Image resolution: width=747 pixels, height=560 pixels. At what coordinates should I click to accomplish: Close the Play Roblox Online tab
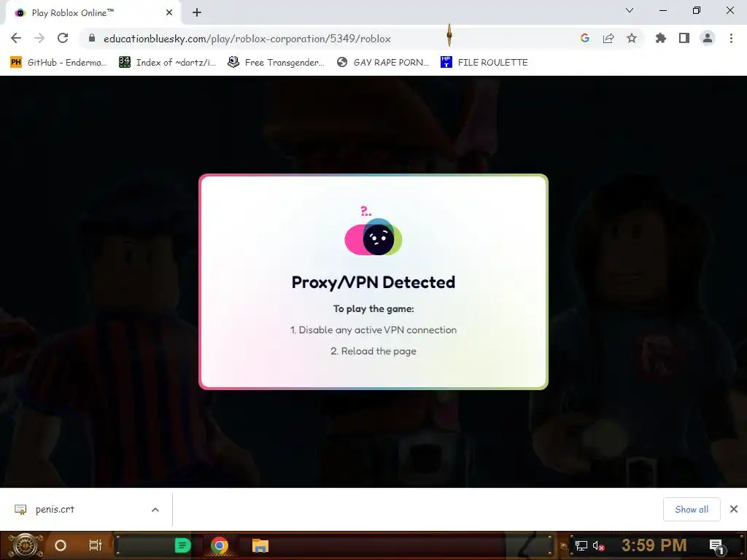point(169,12)
